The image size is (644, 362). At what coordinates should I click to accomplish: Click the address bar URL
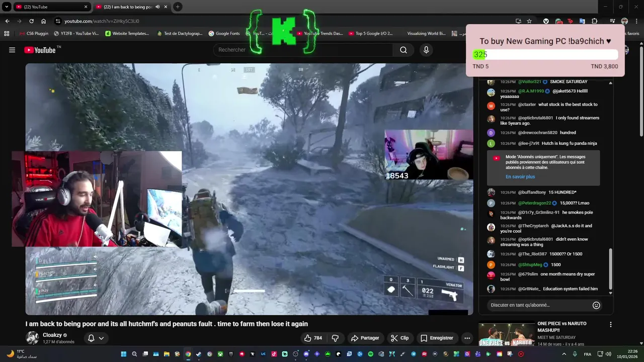click(x=102, y=21)
